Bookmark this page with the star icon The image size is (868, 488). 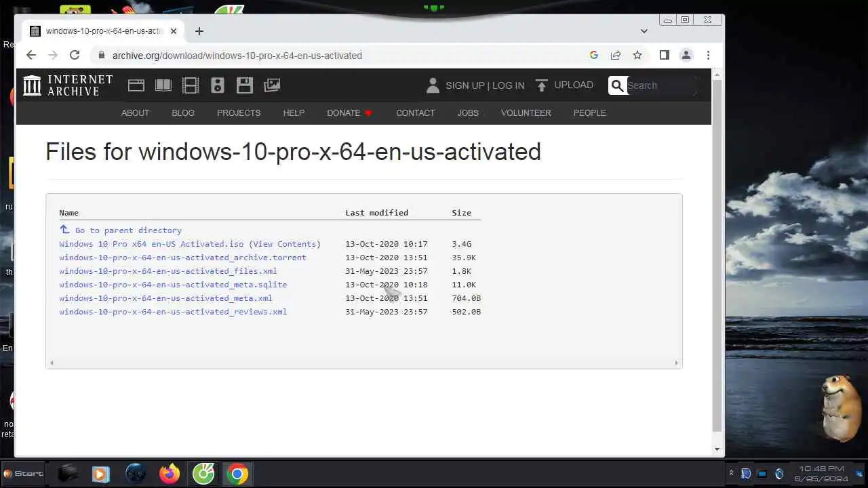pyautogui.click(x=637, y=56)
